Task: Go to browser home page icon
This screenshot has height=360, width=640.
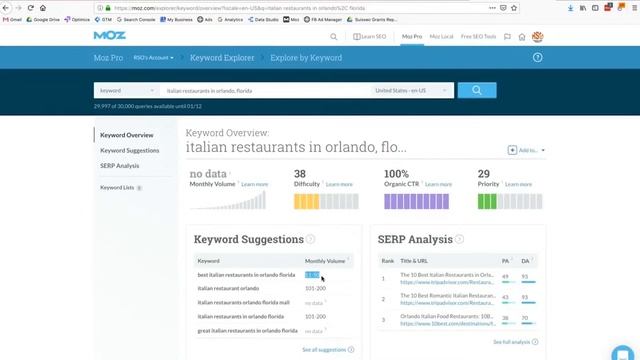Action: pos(43,8)
